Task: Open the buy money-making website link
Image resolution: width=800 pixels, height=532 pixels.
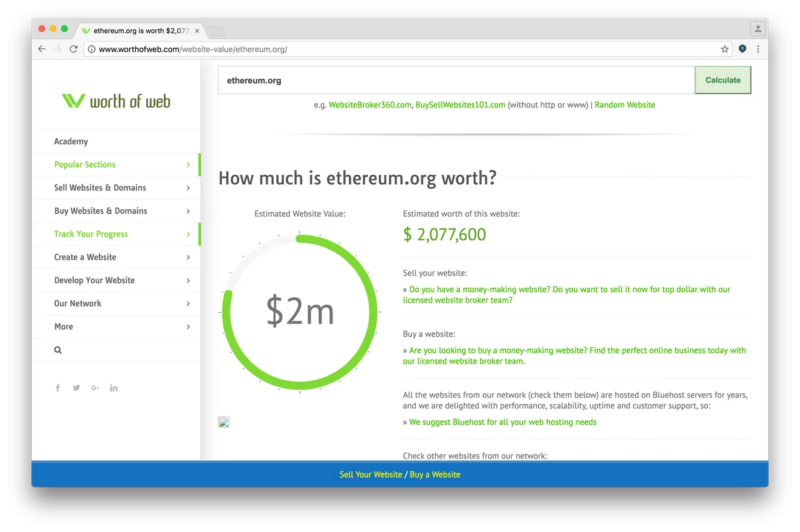Action: [574, 356]
